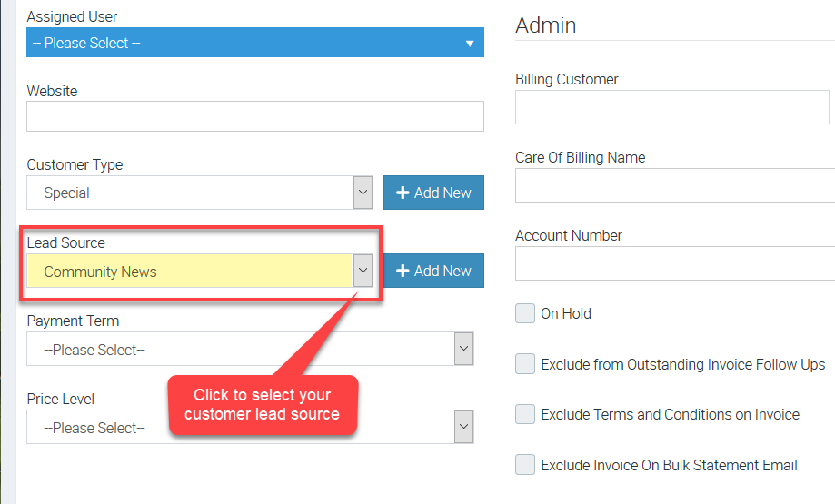Click the Special customer type field
The width and height of the screenshot is (835, 504).
click(189, 193)
